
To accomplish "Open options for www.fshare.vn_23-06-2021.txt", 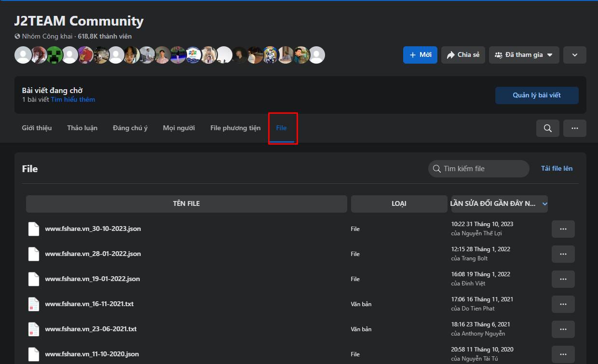I will click(563, 329).
